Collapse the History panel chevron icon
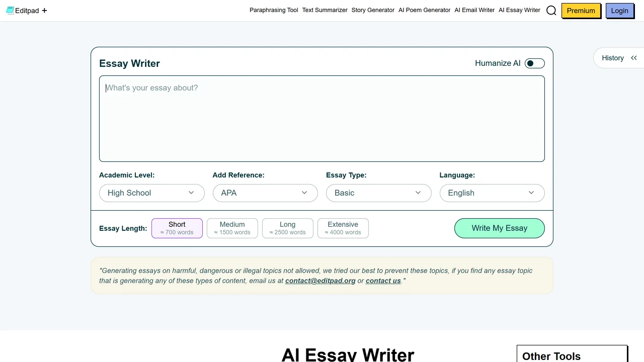644x362 pixels. tap(634, 58)
